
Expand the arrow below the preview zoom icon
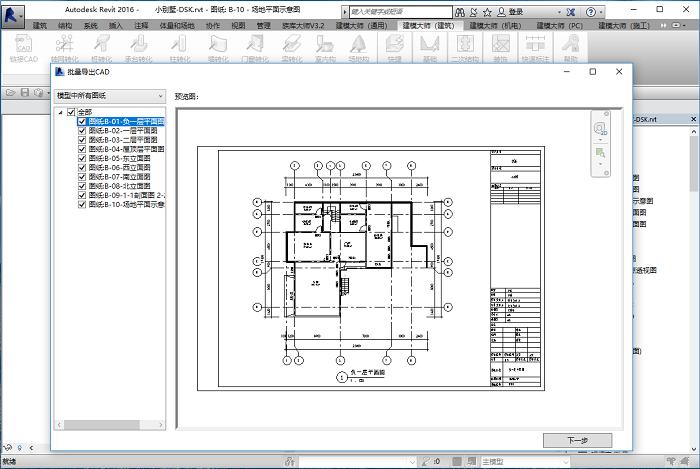600,164
